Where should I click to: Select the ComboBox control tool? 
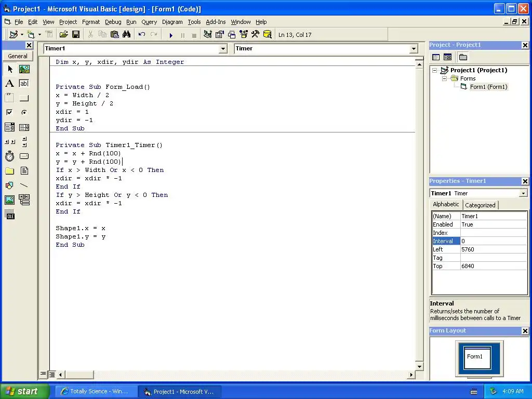click(10, 127)
